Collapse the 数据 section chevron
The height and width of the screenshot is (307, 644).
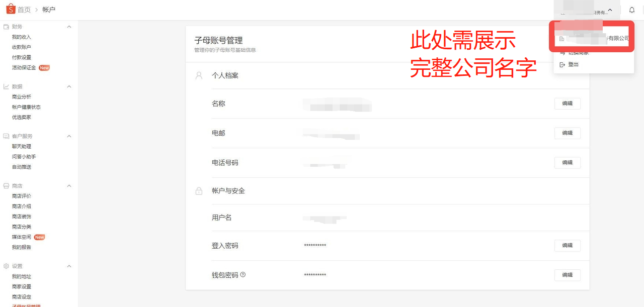pos(69,86)
